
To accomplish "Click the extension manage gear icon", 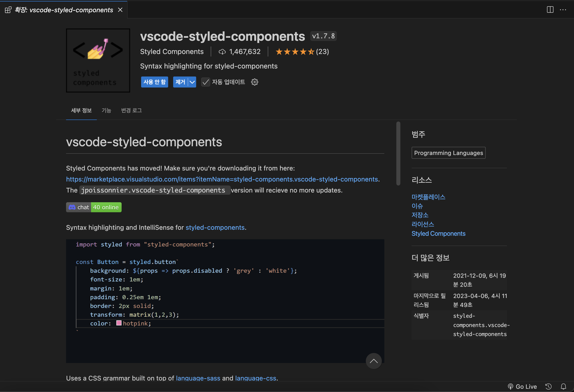I will click(254, 82).
